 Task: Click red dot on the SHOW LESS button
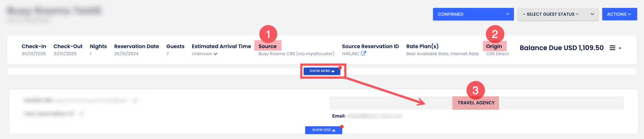pyautogui.click(x=342, y=127)
